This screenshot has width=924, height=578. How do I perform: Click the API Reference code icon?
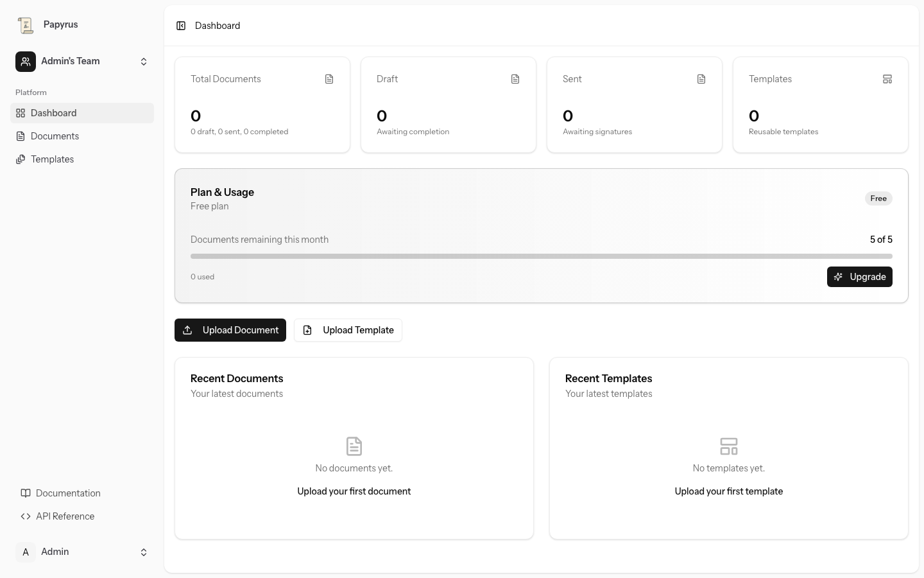coord(26,516)
